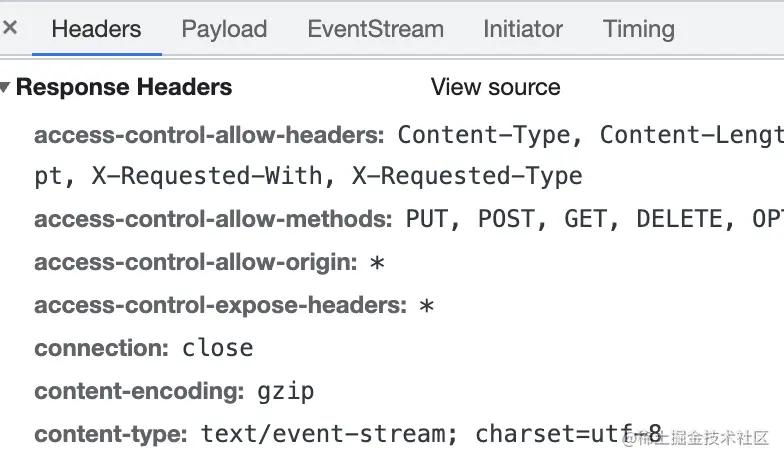Click the gzip header value
Image resolution: width=784 pixels, height=462 pixels.
click(286, 391)
